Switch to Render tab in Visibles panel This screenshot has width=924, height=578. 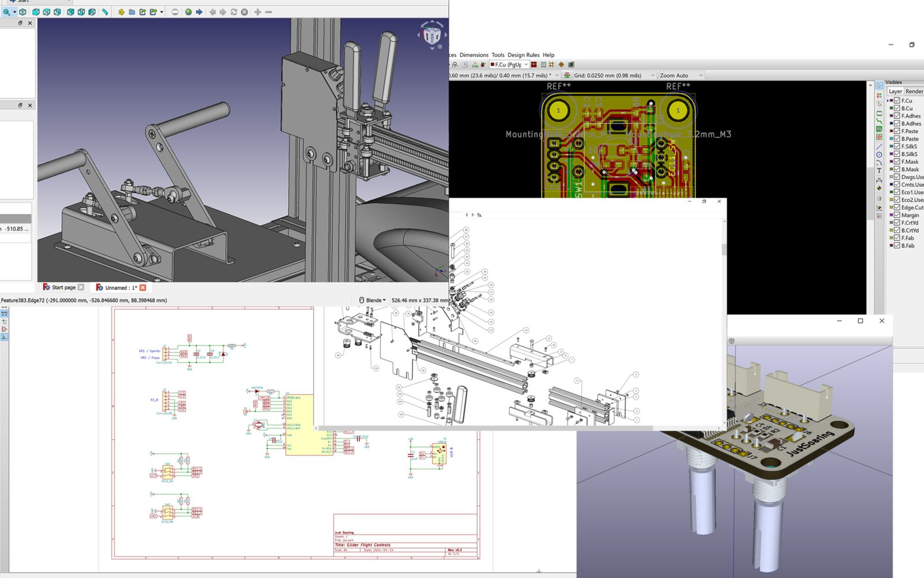(914, 91)
